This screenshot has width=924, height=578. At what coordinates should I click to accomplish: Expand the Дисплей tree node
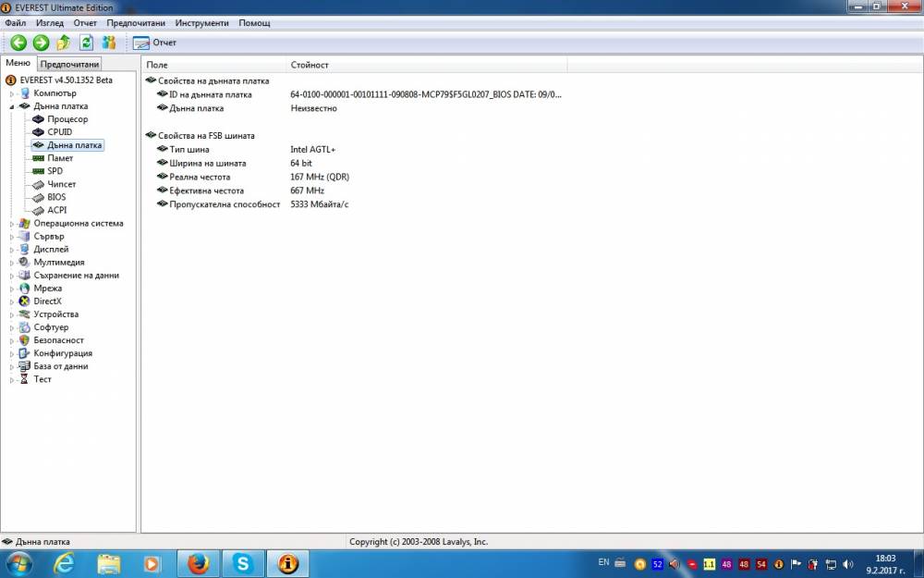(11, 250)
